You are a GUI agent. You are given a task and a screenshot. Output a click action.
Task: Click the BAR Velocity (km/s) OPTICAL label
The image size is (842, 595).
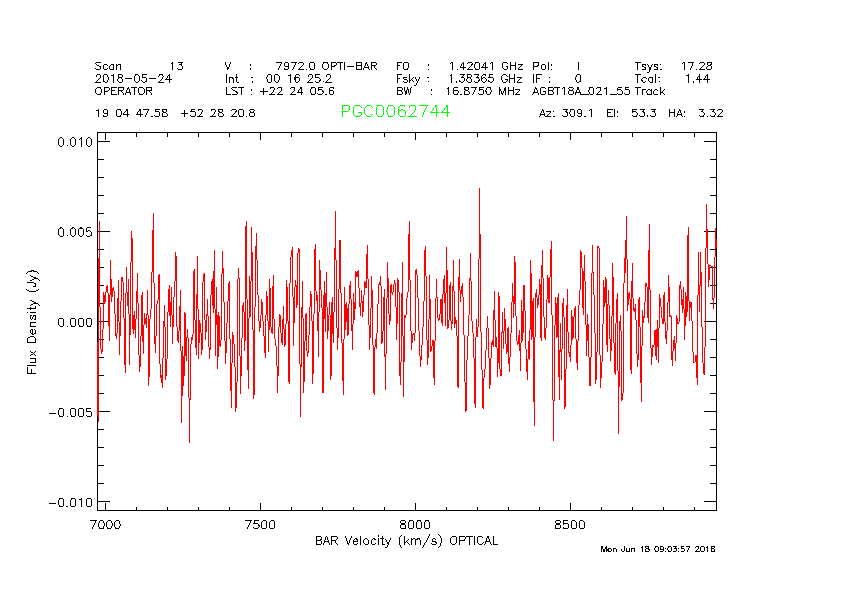click(x=406, y=541)
